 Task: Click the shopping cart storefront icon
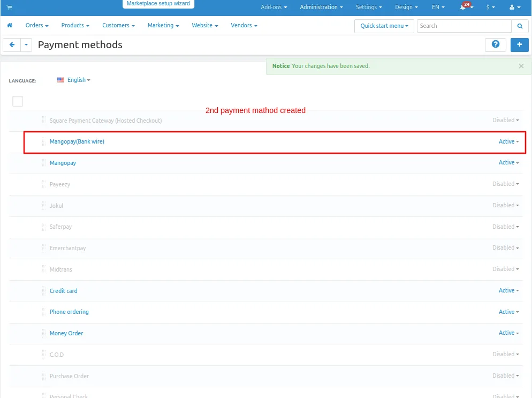pos(9,7)
